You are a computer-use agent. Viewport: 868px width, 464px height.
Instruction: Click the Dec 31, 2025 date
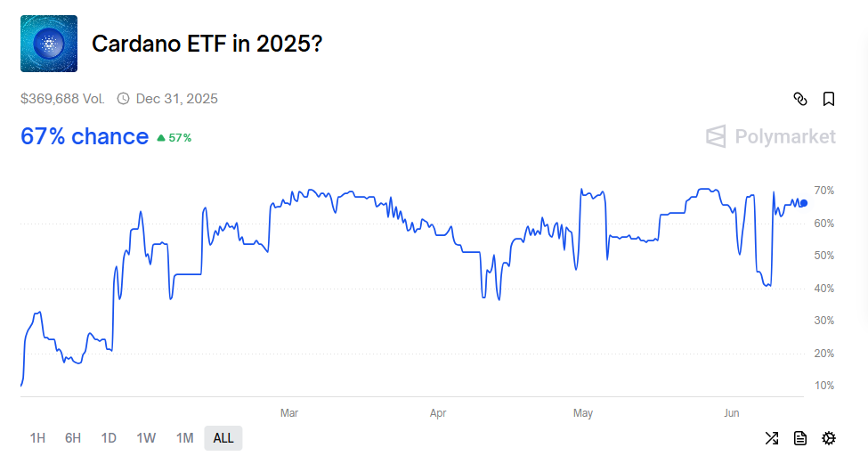[x=176, y=99]
